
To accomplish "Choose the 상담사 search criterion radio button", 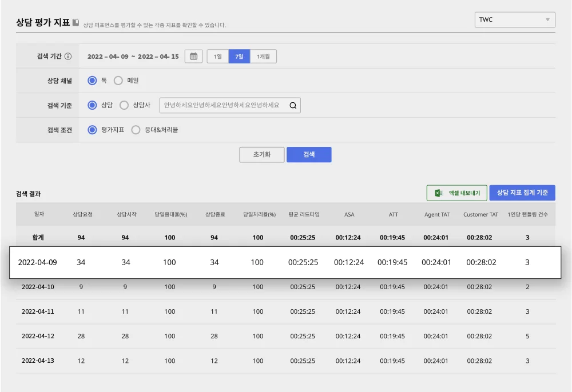I will click(124, 105).
